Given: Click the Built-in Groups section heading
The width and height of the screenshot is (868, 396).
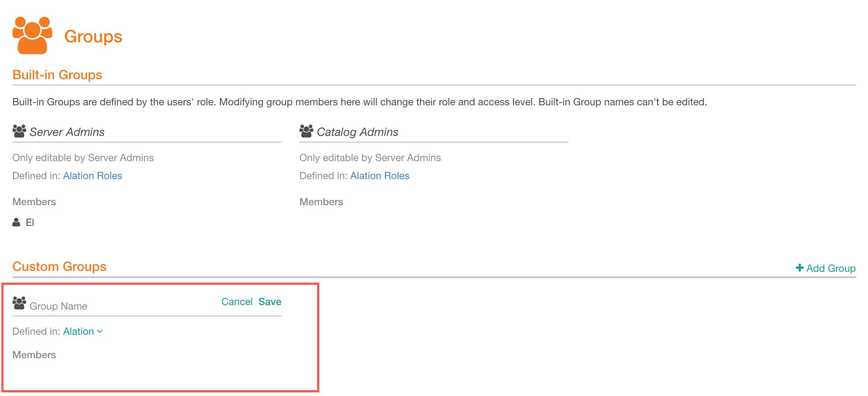Looking at the screenshot, I should tap(58, 75).
